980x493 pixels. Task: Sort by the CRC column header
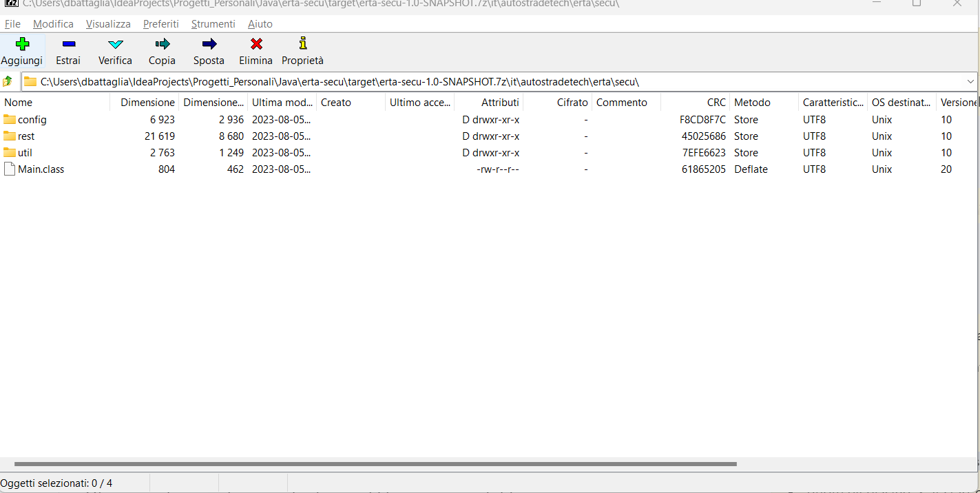pos(716,102)
